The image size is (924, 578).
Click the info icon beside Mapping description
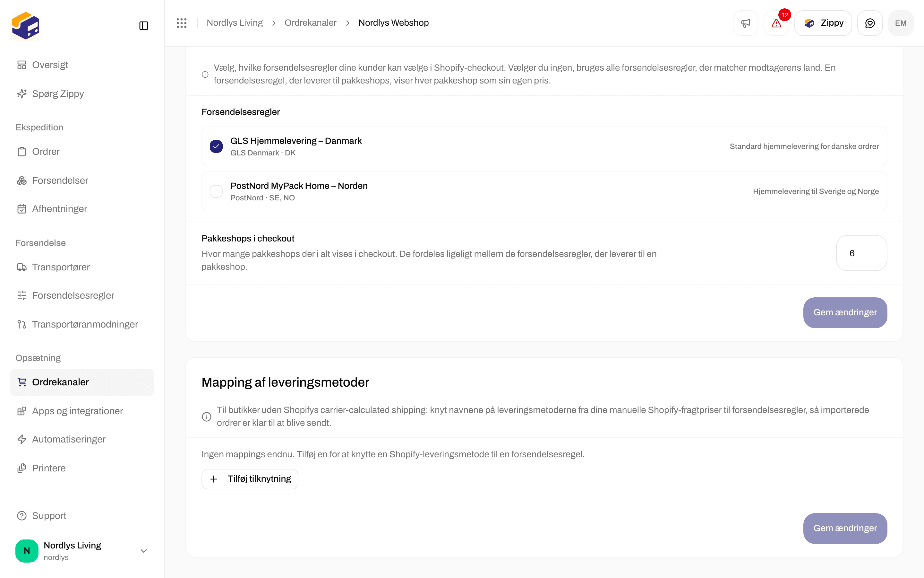point(207,417)
